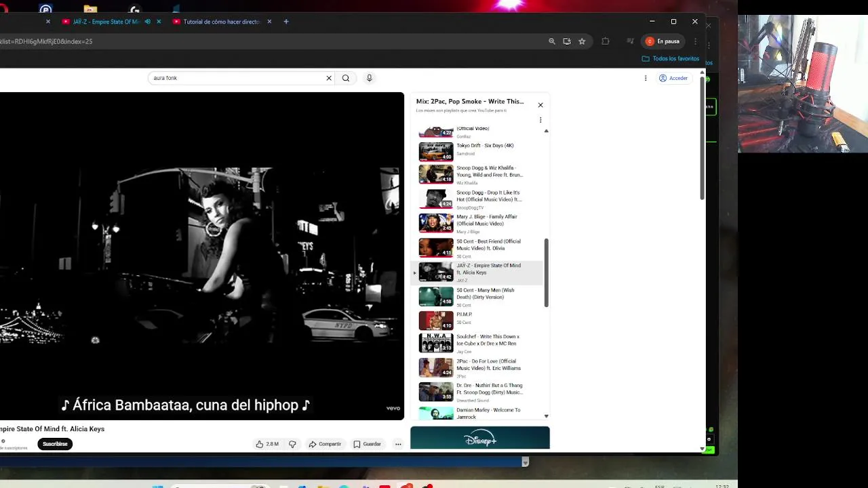The width and height of the screenshot is (868, 488).
Task: Open the Chrome profile En pausa button
Action: point(663,41)
